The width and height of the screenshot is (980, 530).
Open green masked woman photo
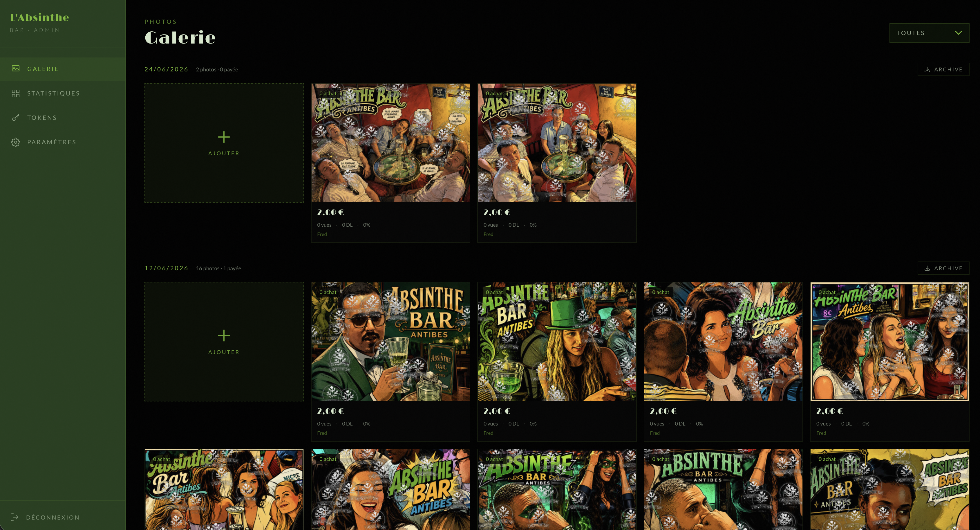tap(556, 490)
